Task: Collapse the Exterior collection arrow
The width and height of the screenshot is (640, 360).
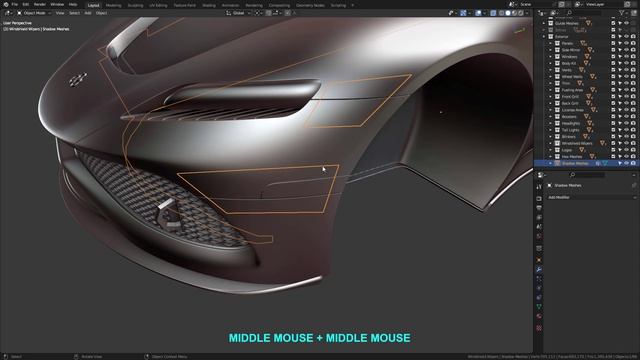Action: pyautogui.click(x=544, y=37)
